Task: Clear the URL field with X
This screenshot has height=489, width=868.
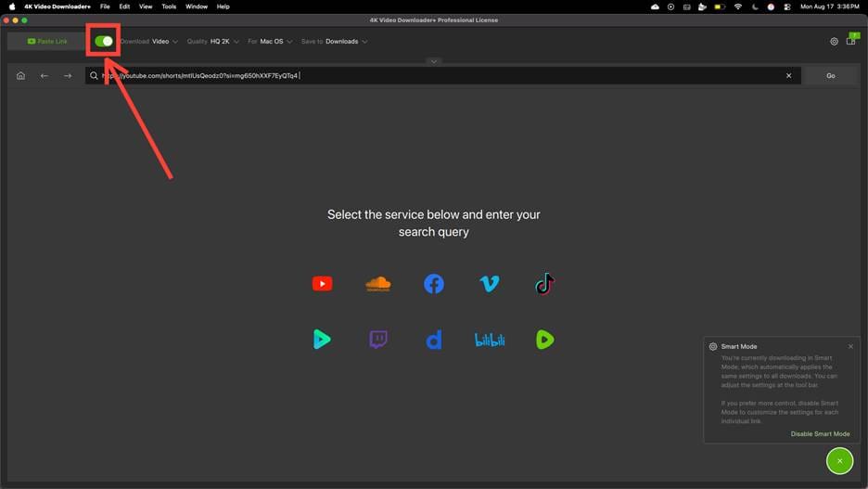Action: coord(789,75)
